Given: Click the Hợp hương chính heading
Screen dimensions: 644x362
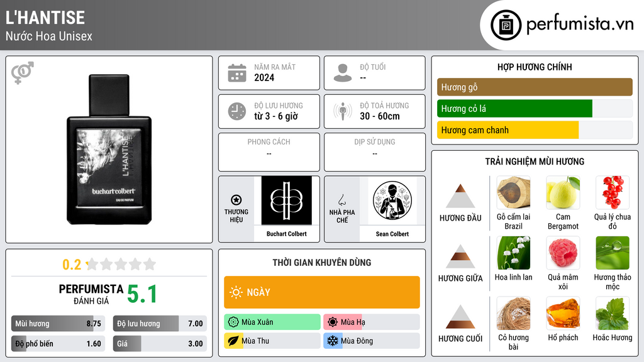Looking at the screenshot, I should click(535, 67).
